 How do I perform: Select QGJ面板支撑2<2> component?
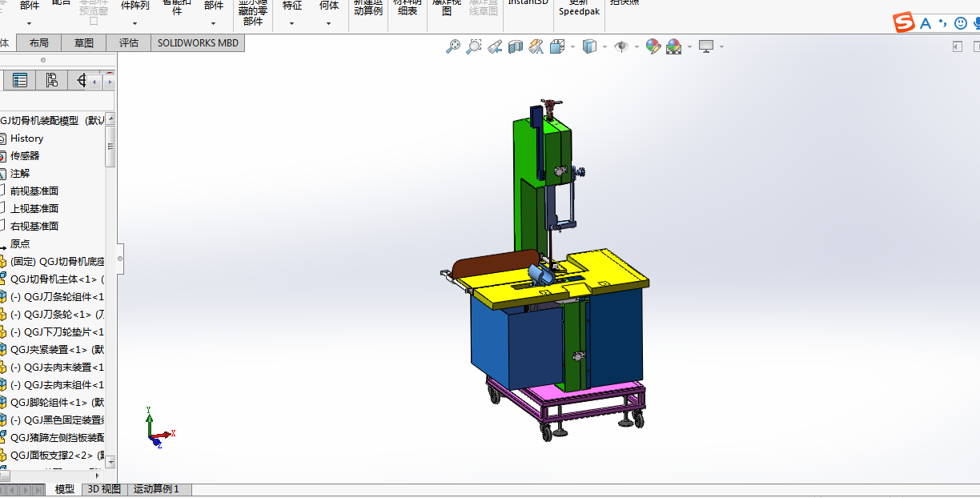coord(58,456)
